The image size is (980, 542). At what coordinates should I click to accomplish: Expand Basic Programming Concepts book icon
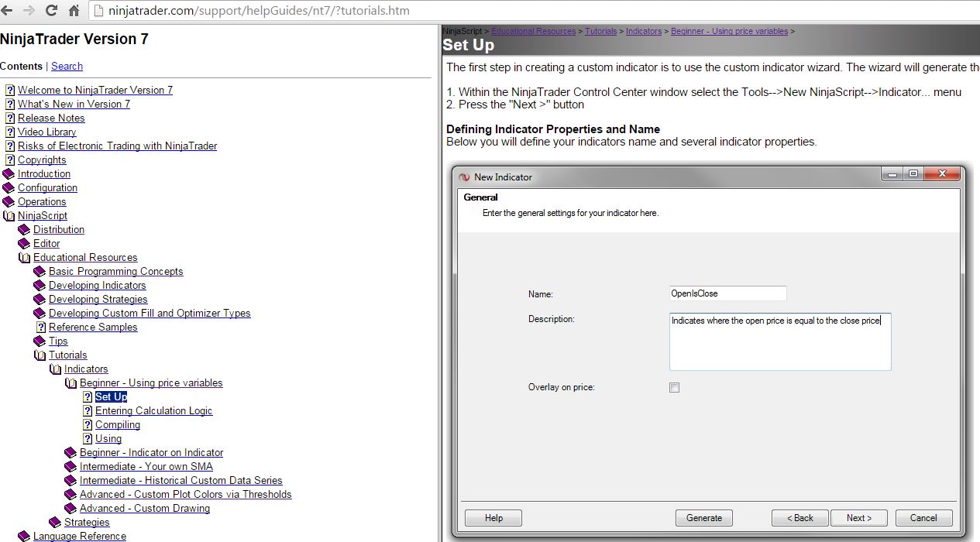click(x=40, y=271)
